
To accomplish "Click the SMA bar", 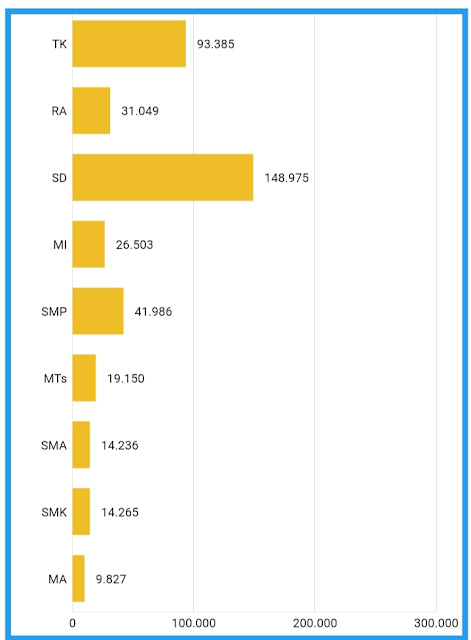I will click(81, 445).
